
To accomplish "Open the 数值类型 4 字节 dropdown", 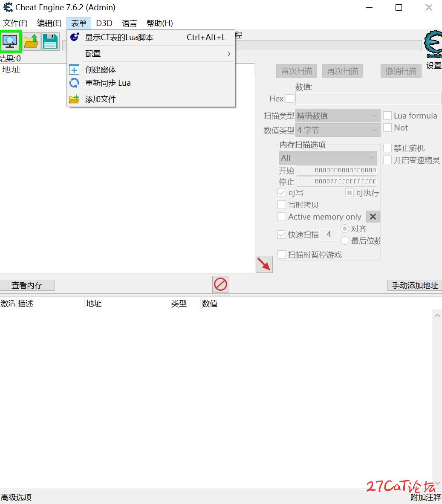I will pyautogui.click(x=338, y=130).
